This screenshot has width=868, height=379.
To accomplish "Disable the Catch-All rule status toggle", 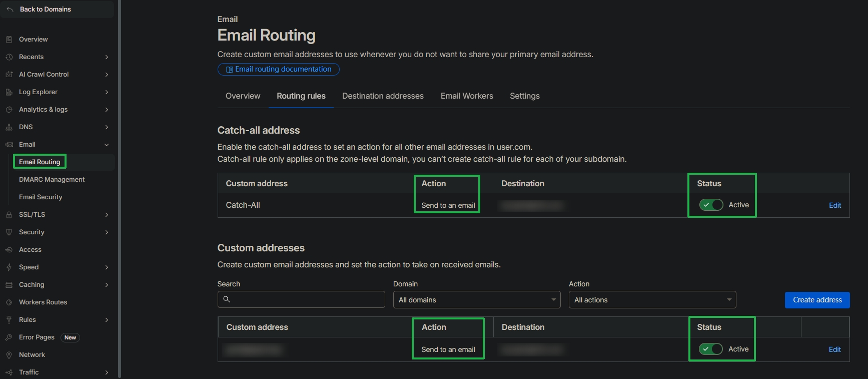I will (711, 205).
